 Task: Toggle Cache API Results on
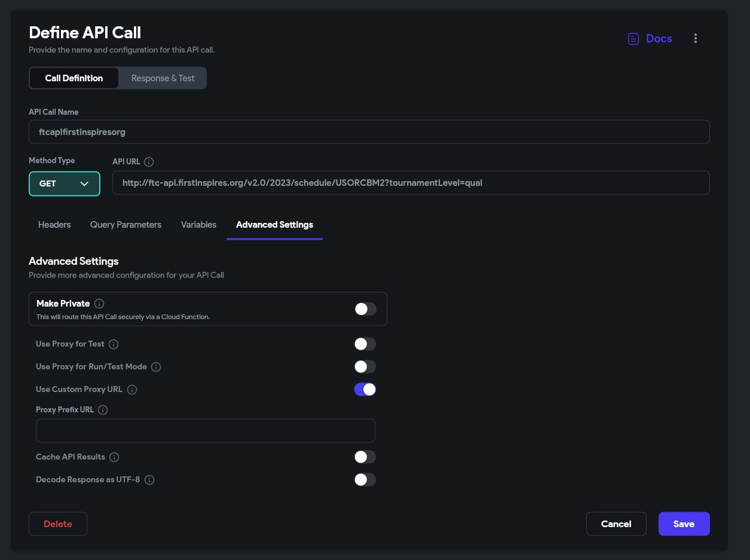[x=365, y=457]
